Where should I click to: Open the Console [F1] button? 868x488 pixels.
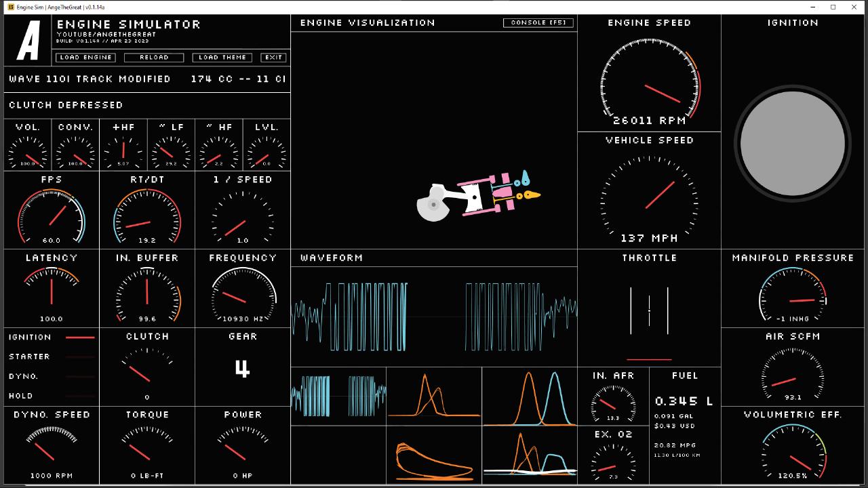click(x=538, y=22)
